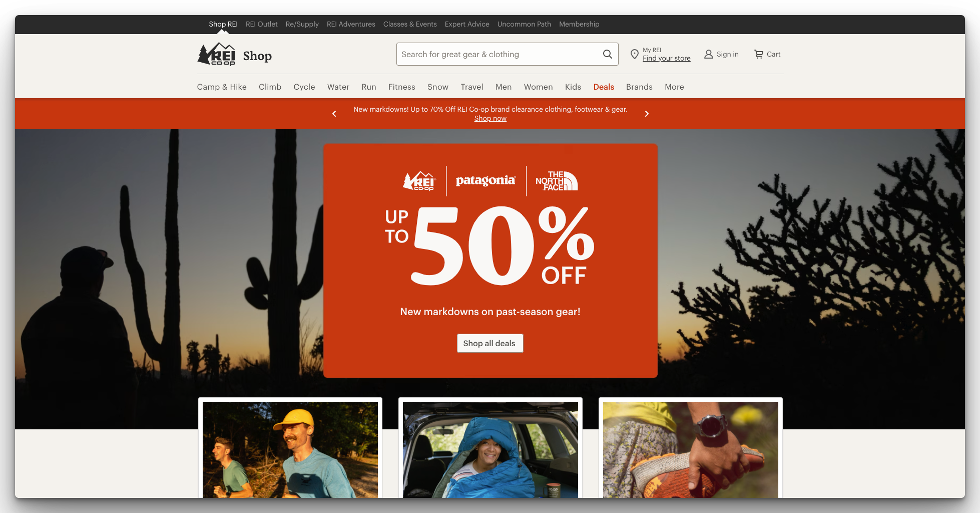
Task: Expand the More menu
Action: (674, 87)
